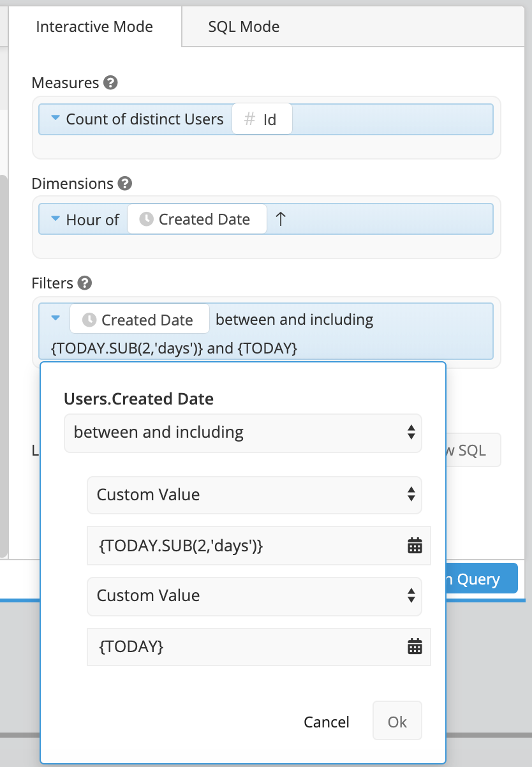Click the help icon next to Filters
Screen dimensions: 532x767
[x=84, y=283]
